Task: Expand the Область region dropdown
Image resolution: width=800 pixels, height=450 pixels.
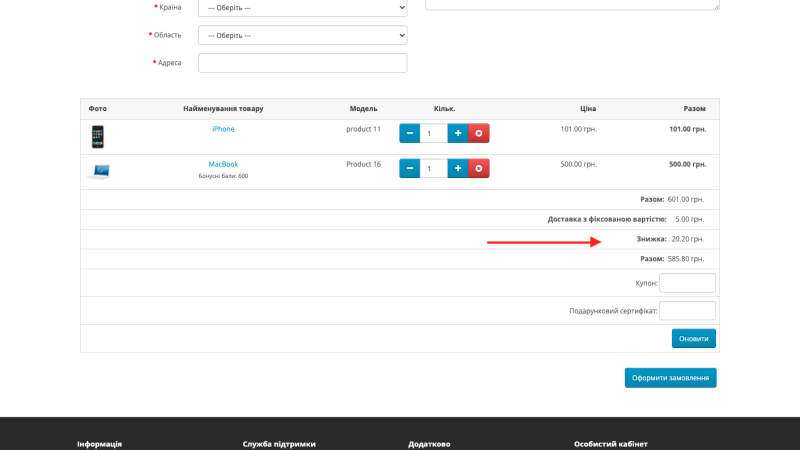Action: [x=303, y=35]
